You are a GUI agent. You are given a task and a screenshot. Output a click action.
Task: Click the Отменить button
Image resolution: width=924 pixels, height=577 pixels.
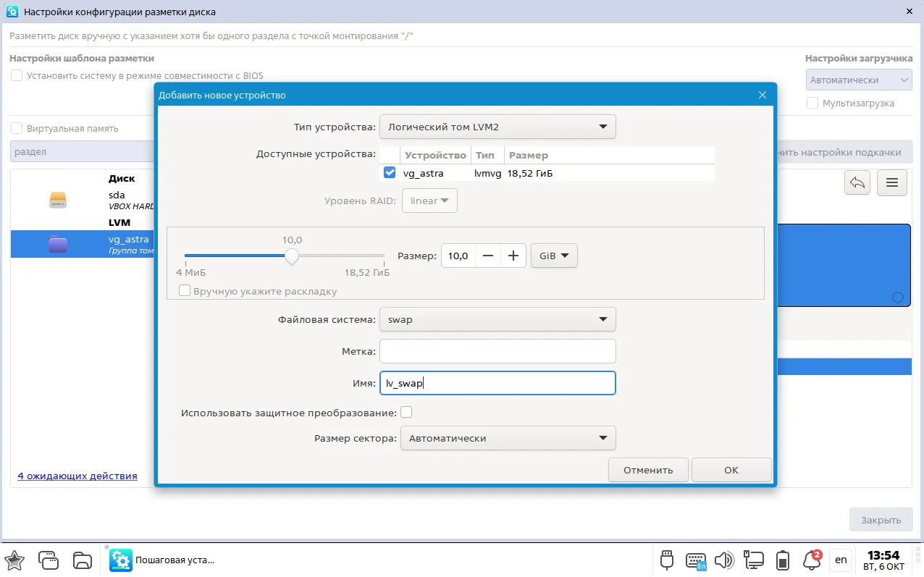pos(648,470)
